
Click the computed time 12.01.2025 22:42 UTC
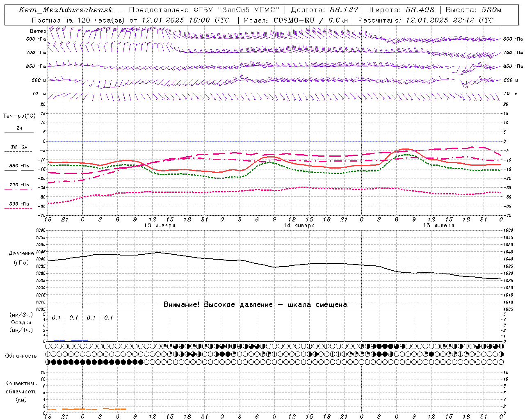pos(449,20)
